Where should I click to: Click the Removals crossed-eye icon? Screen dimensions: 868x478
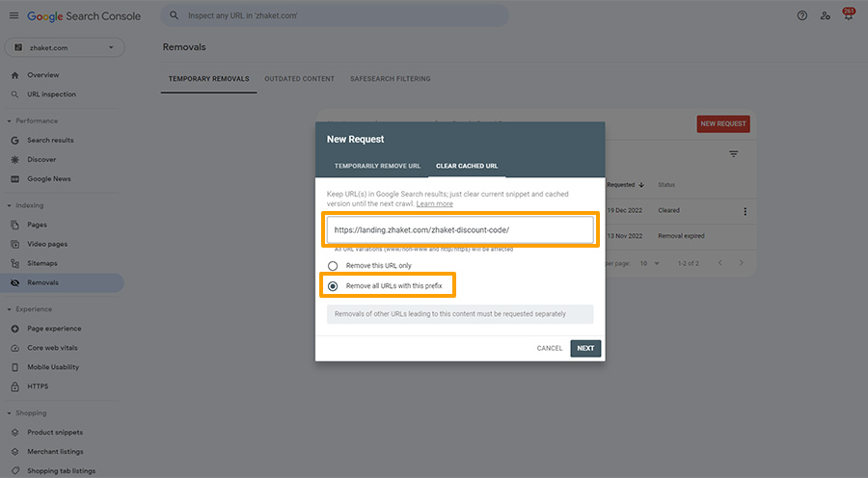[x=14, y=282]
